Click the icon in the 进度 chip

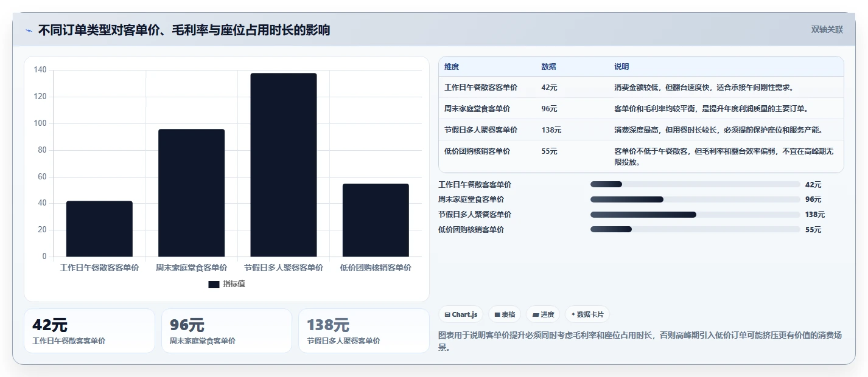pos(536,314)
